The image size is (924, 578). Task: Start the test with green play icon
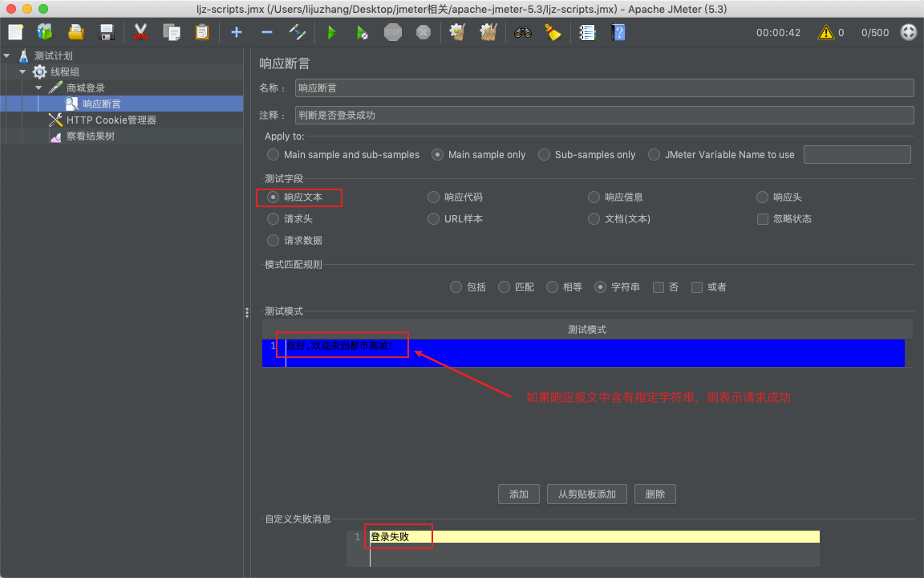[332, 32]
